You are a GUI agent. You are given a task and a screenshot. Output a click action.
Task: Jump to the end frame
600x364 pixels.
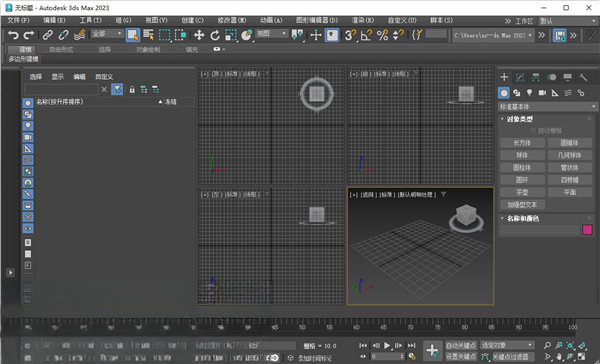(411, 346)
